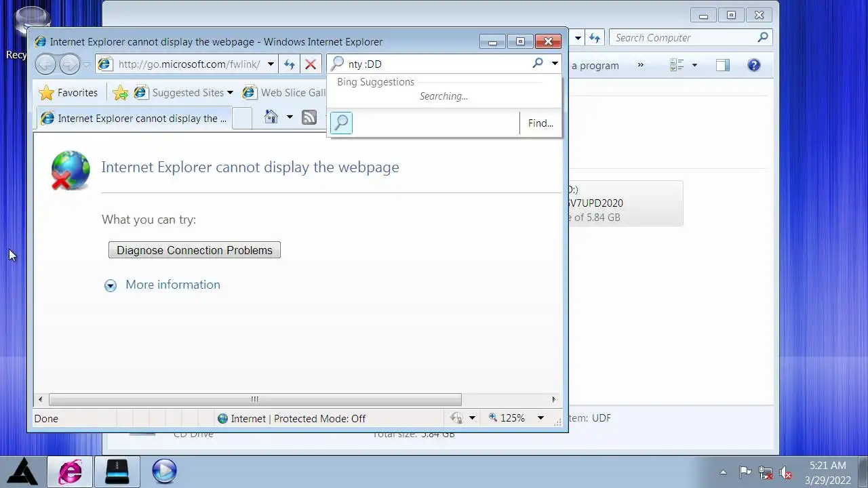This screenshot has width=868, height=488.
Task: Click the 125% zoom level button
Action: [507, 418]
